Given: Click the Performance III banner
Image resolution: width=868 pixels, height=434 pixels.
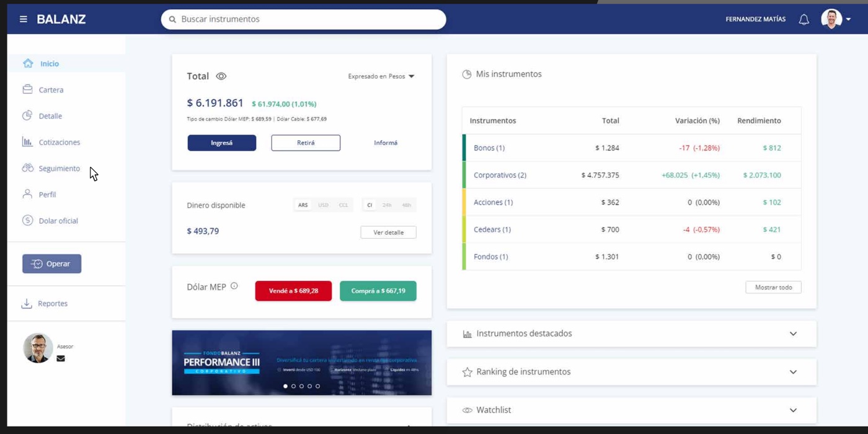Looking at the screenshot, I should click(301, 363).
